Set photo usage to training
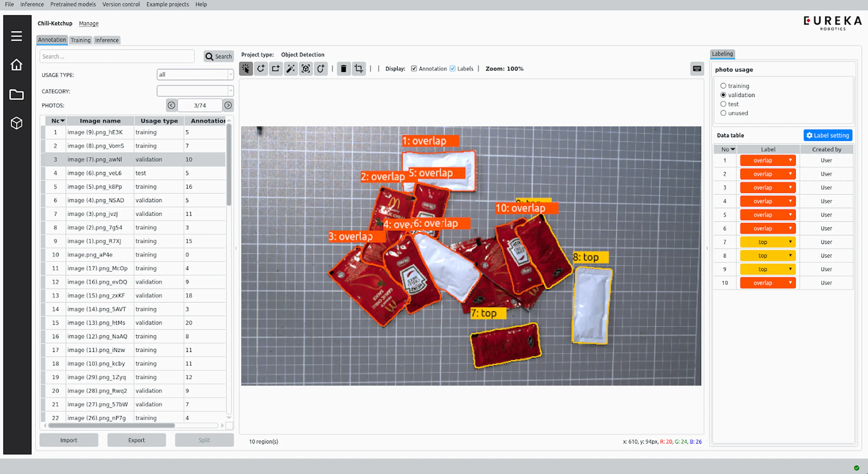Image resolution: width=868 pixels, height=474 pixels. pyautogui.click(x=723, y=86)
